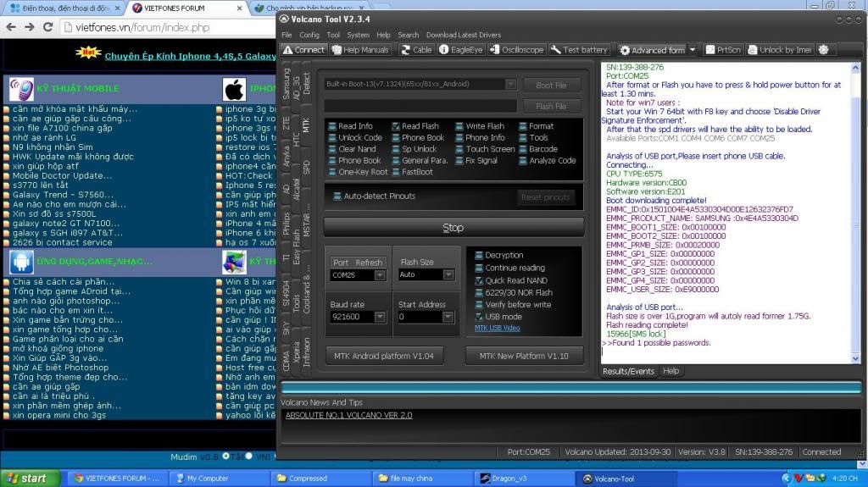
Task: Select the Write Flash option
Action: [x=480, y=126]
